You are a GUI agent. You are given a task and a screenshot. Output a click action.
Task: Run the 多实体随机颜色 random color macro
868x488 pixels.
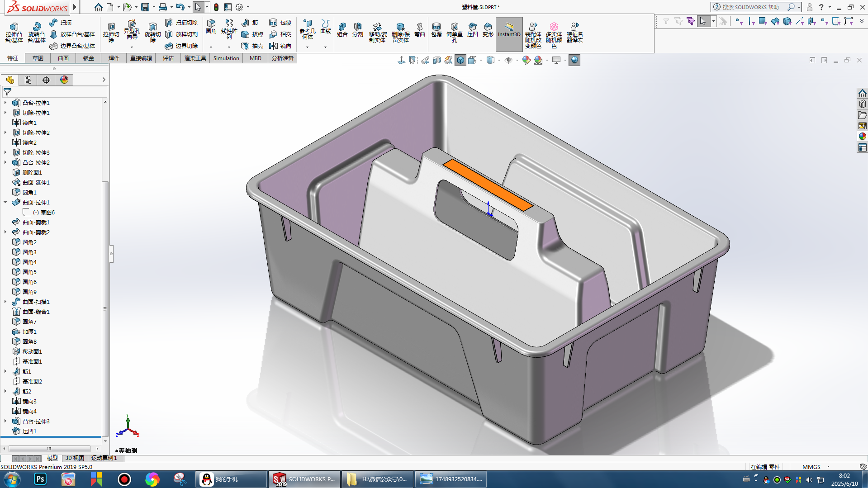click(554, 35)
